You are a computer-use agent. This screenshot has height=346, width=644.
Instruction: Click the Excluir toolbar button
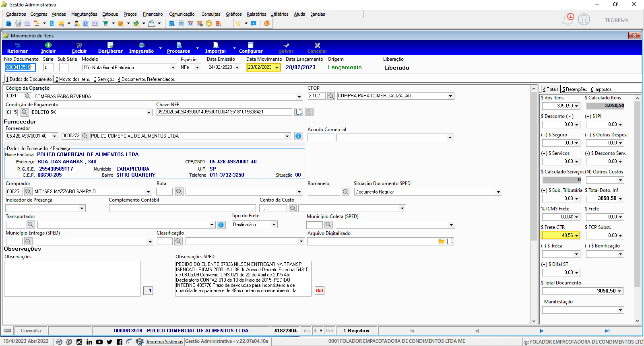[x=79, y=48]
